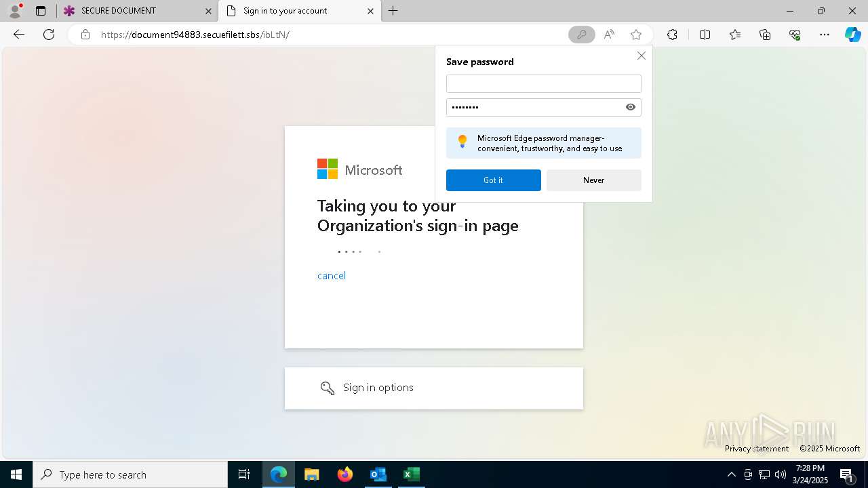Open Sign in options
This screenshot has width=868, height=488.
434,388
